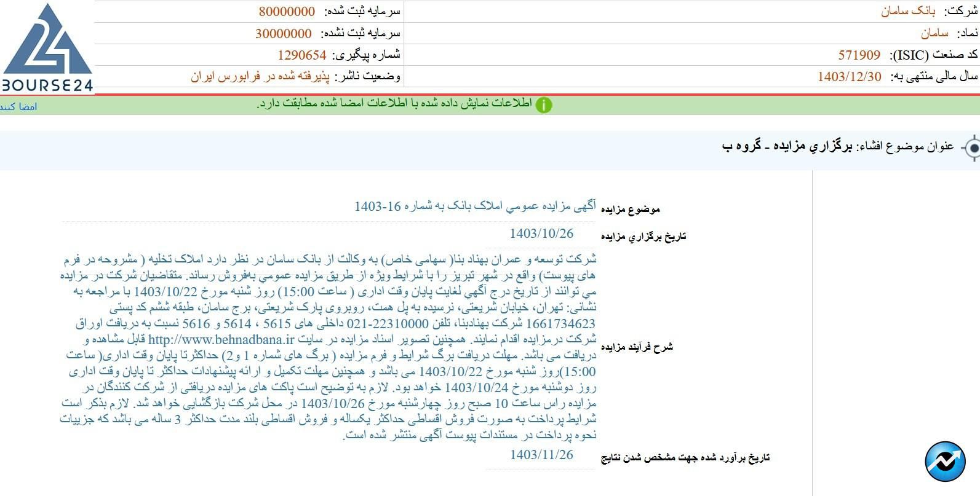
Task: Select the tracking number 1290654
Action: (x=302, y=55)
